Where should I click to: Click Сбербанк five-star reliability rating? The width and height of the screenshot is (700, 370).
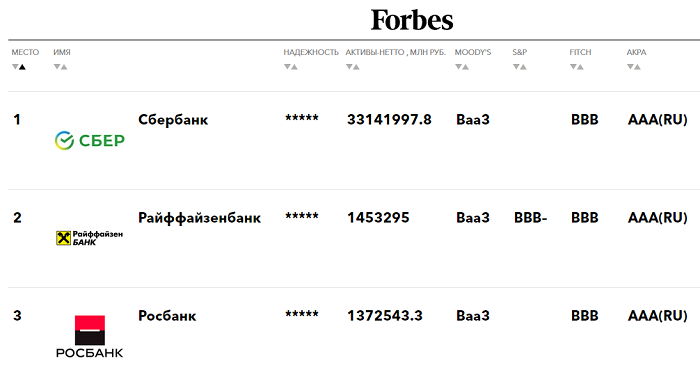pos(302,118)
